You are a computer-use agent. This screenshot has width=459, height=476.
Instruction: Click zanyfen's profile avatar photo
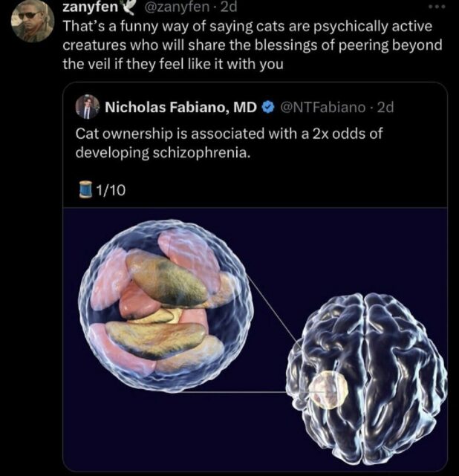33,20
